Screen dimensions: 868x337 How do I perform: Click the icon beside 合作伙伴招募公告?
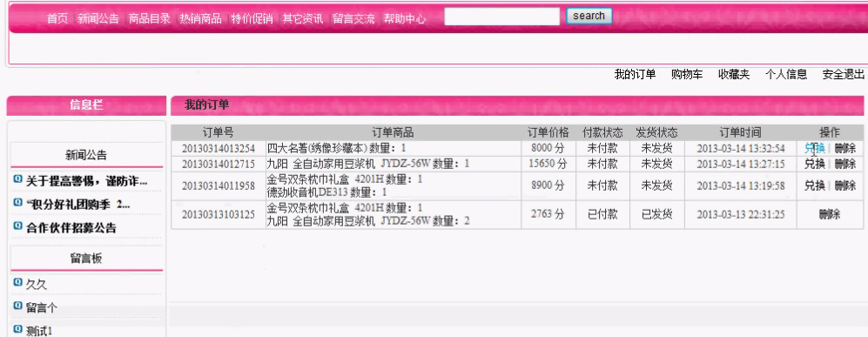17,226
